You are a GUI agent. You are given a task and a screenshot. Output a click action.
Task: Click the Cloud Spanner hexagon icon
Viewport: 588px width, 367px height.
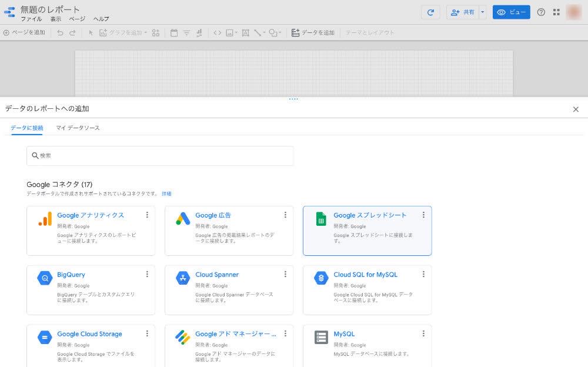click(x=183, y=278)
